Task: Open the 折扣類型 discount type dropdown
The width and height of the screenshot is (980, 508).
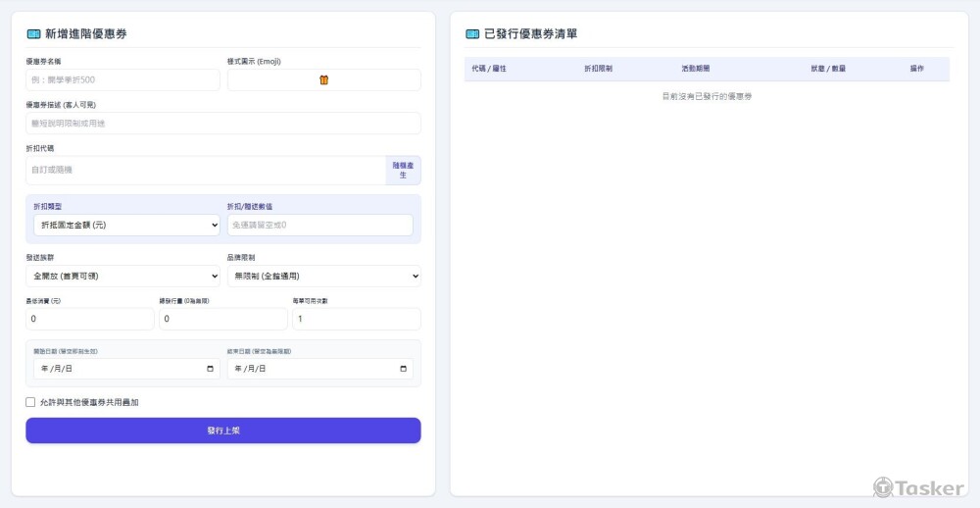Action: 126,226
